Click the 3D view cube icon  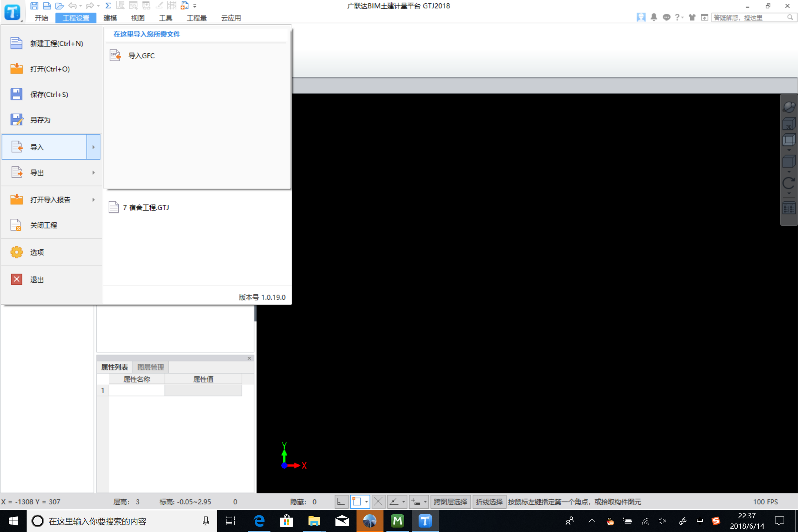click(x=789, y=124)
